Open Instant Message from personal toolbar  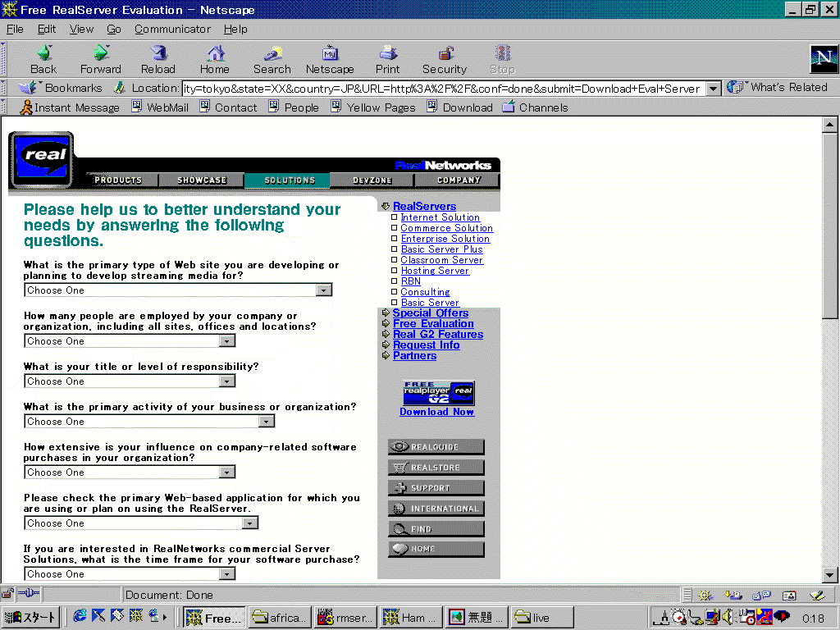[x=70, y=107]
